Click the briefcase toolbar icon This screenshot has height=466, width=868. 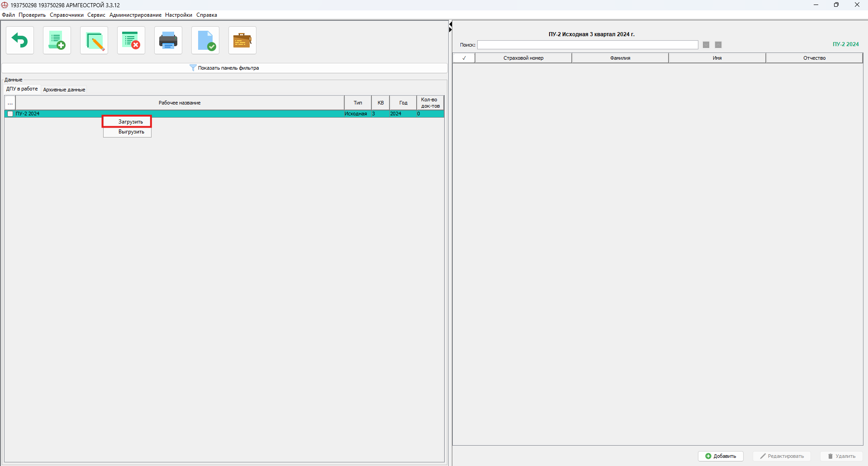point(242,40)
